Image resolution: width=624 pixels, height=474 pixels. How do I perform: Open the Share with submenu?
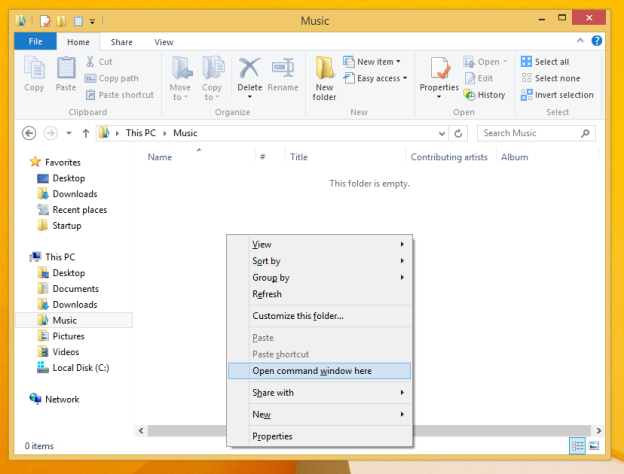[319, 393]
